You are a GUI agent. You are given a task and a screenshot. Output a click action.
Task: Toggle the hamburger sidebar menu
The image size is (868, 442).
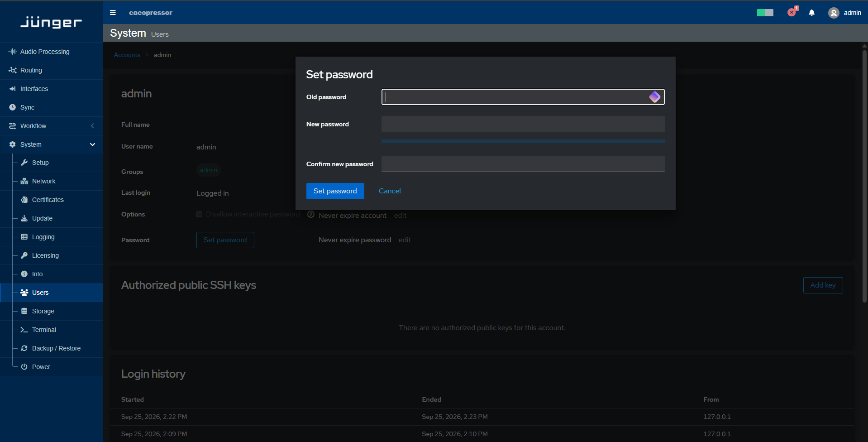coord(113,13)
